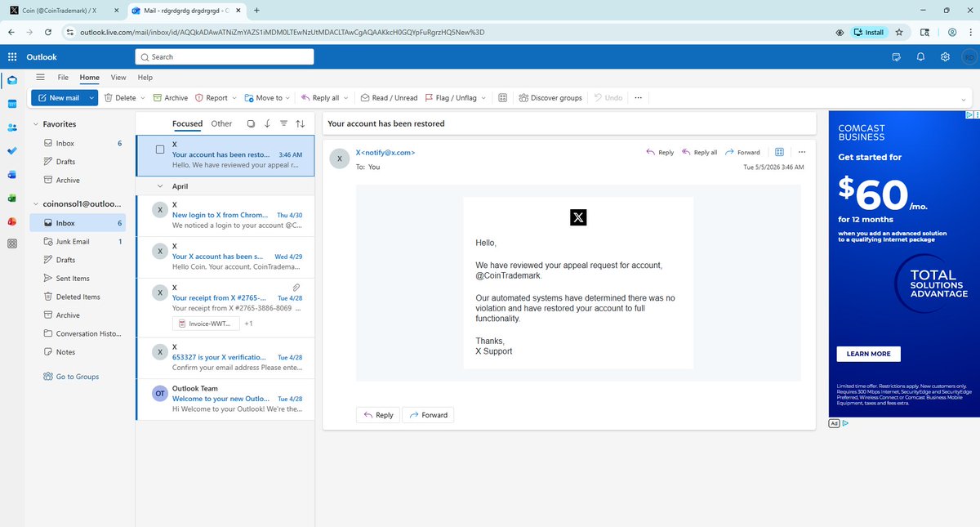This screenshot has width=980, height=527.
Task: Open the Invoice-WWT attachment chip
Action: coord(207,324)
